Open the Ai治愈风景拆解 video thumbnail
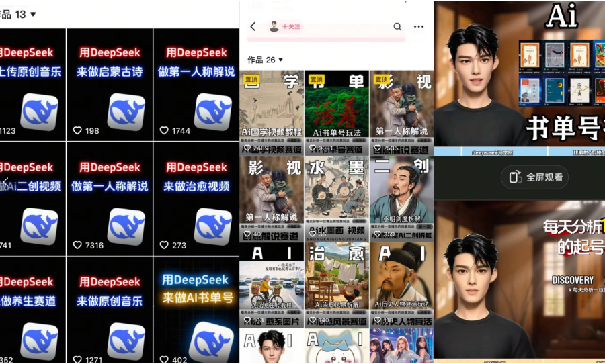The image size is (605, 364). [336, 282]
